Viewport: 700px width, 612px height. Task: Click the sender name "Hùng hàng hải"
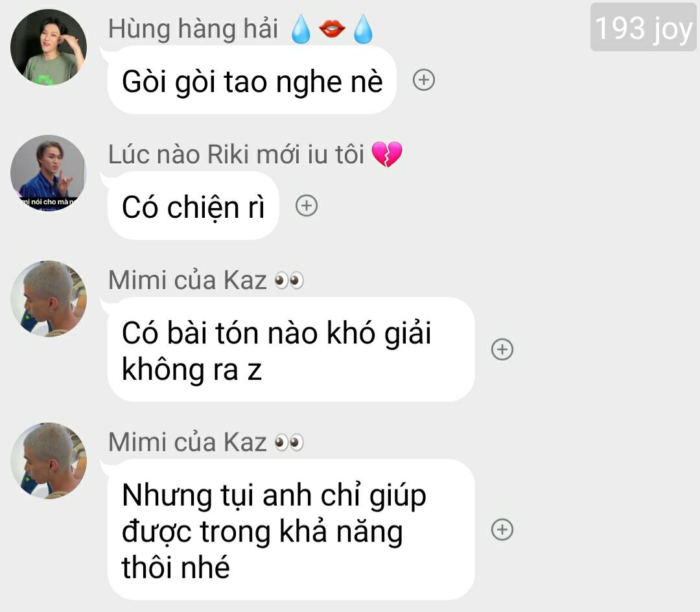pyautogui.click(x=193, y=29)
